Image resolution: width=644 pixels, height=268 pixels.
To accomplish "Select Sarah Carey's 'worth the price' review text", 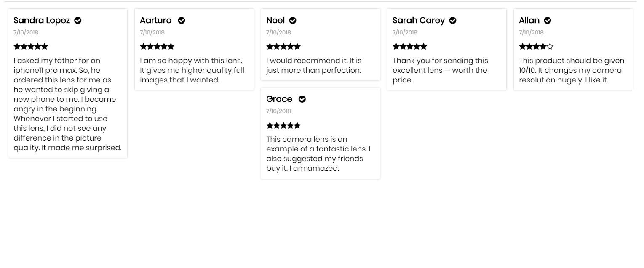I will click(440, 70).
